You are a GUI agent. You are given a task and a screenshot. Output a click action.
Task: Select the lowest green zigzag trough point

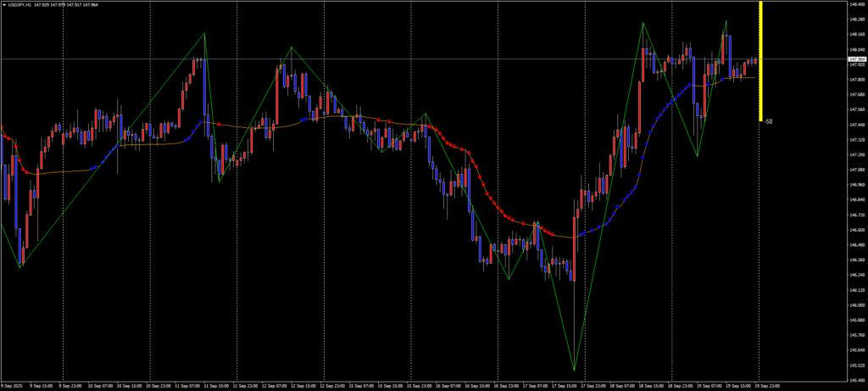[575, 371]
